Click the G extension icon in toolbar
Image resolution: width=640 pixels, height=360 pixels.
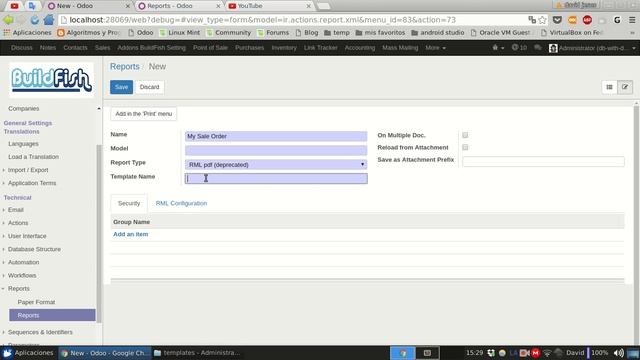(617, 20)
